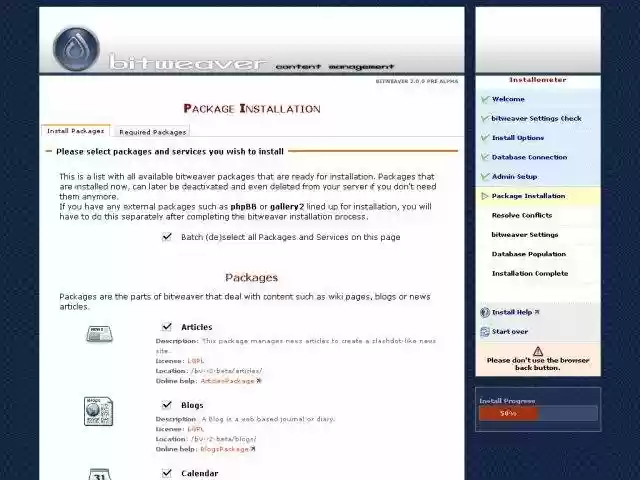This screenshot has width=640, height=480.
Task: Click the Blogs package title
Action: (x=192, y=405)
